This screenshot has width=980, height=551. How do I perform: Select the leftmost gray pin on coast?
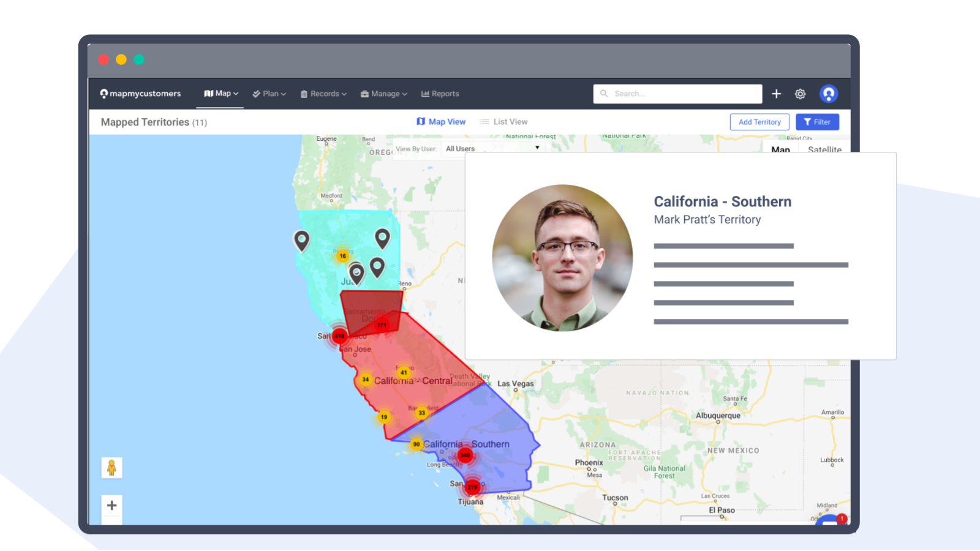[301, 241]
